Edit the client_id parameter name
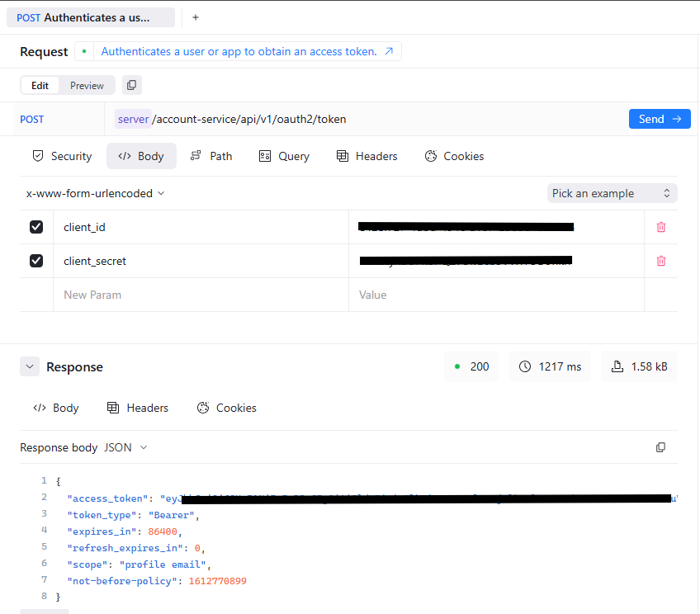The image size is (700, 614). click(201, 227)
